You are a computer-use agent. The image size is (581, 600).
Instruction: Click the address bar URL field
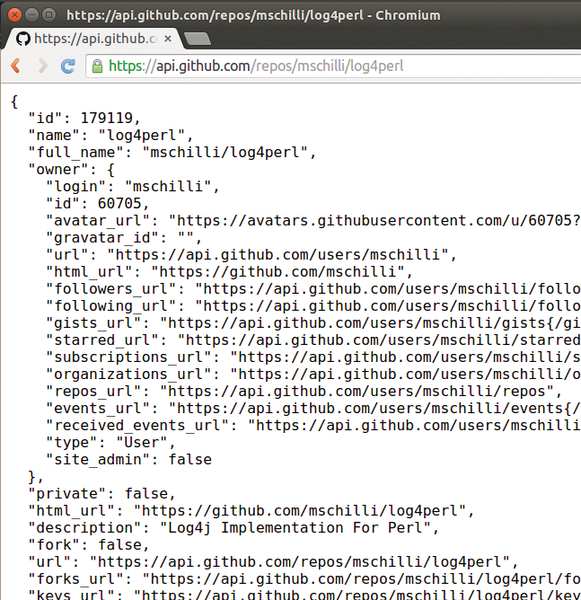(333, 66)
